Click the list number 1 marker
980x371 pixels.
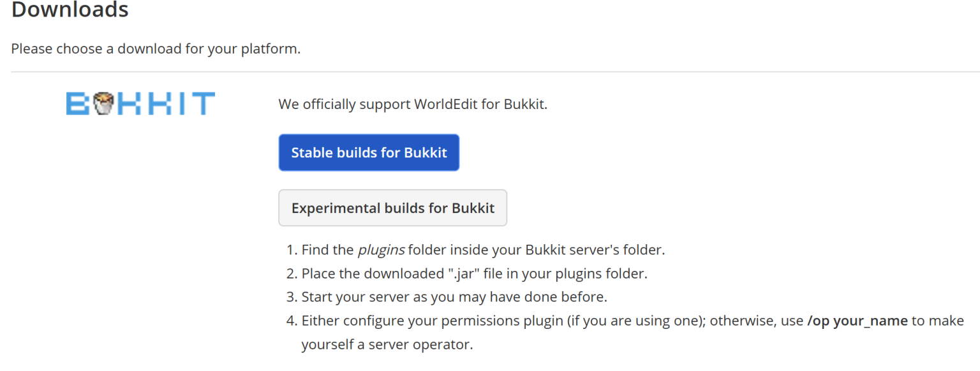(x=291, y=250)
